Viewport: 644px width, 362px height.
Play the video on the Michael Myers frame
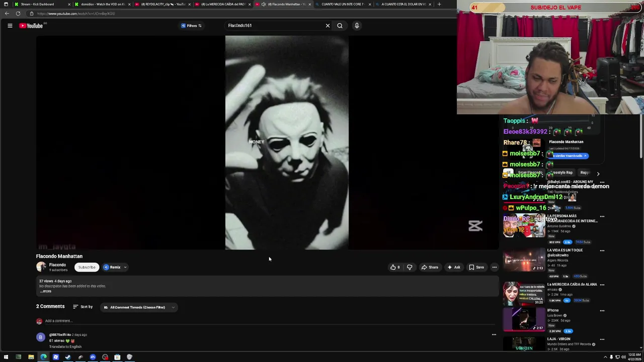point(287,142)
